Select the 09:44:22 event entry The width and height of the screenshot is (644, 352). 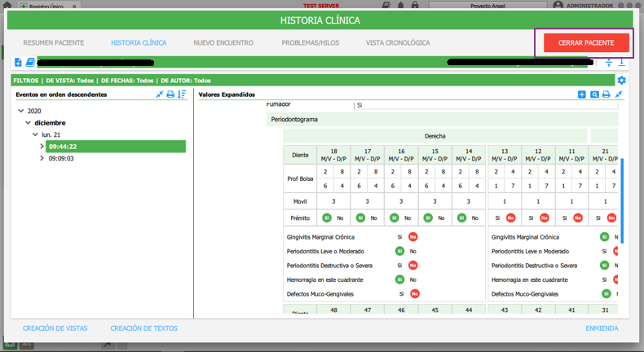[x=116, y=147]
